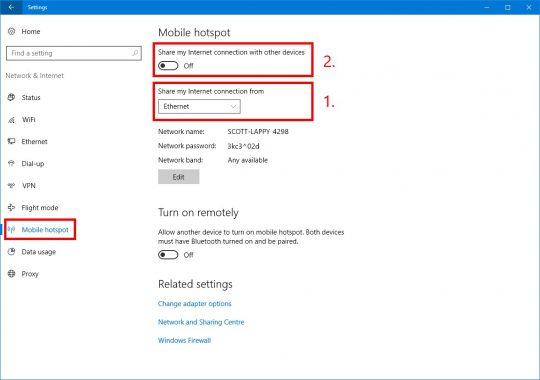Click the Flight mode airplane icon
This screenshot has height=380, width=540.
[11, 207]
